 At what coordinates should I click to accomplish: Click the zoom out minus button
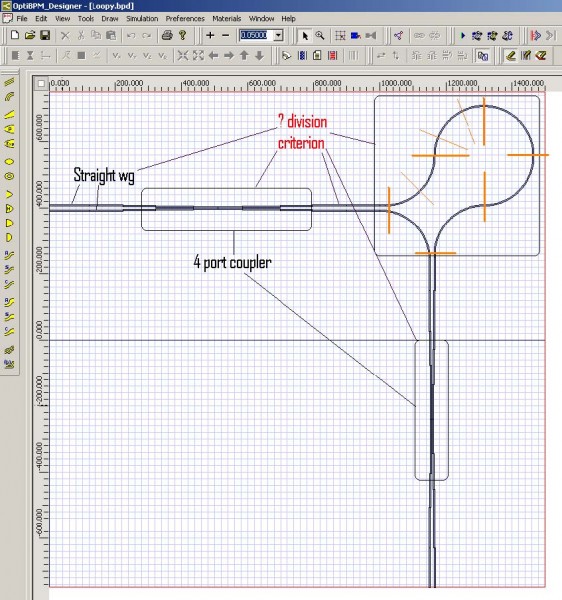(x=226, y=36)
